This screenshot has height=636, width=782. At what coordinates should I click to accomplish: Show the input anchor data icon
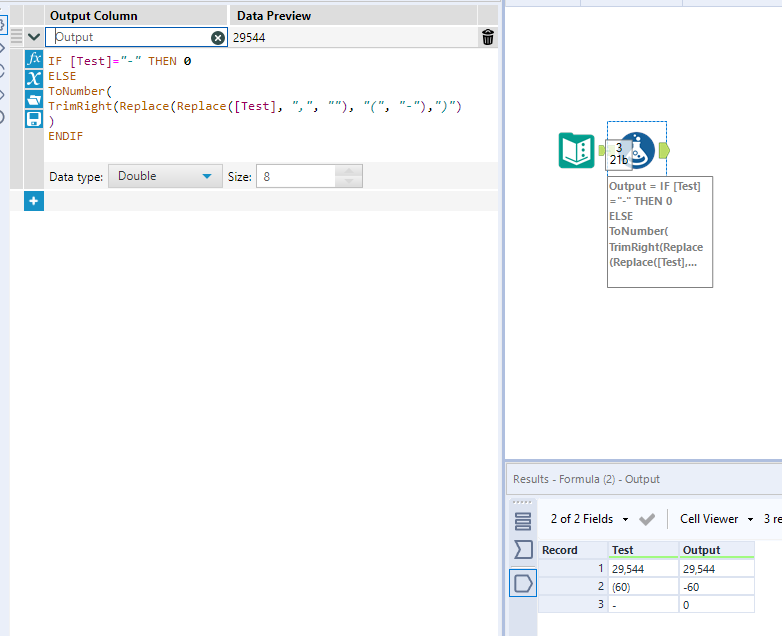[523, 550]
